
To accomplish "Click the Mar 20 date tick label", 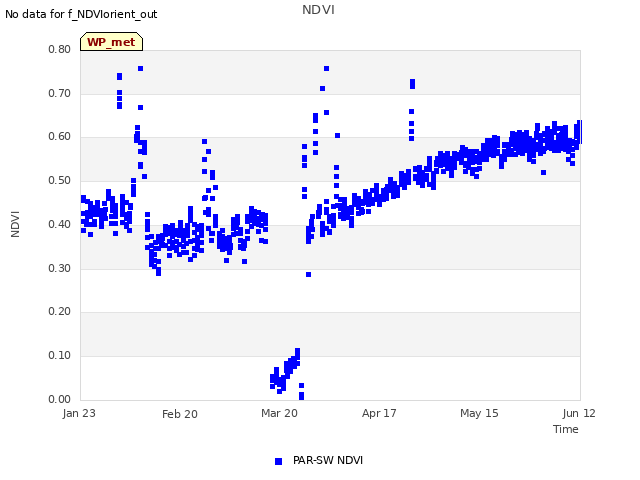I will 280,413.
